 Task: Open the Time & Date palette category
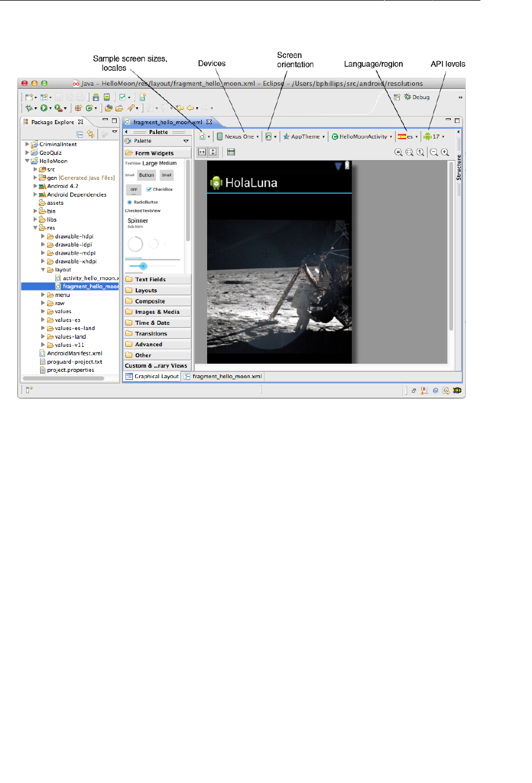157,323
